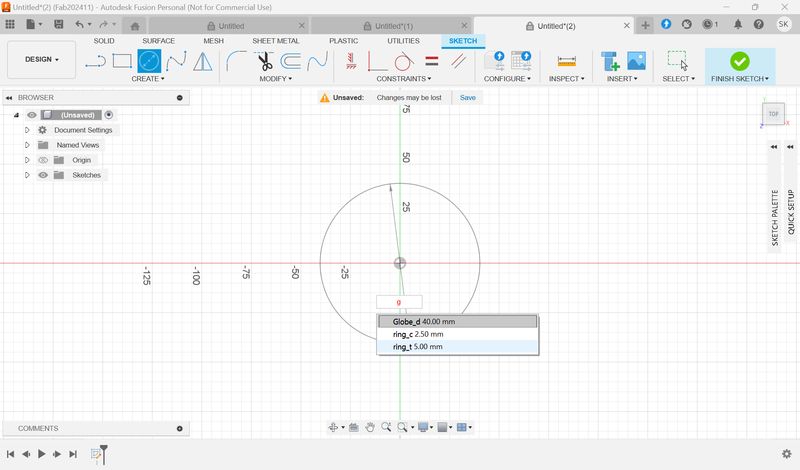Open the Help question mark
The width and height of the screenshot is (800, 470).
(759, 24)
